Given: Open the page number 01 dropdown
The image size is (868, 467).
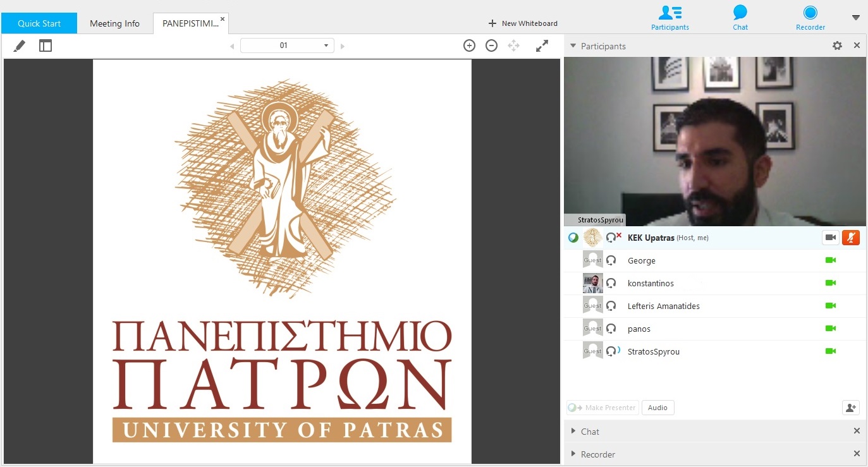Looking at the screenshot, I should pos(288,45).
